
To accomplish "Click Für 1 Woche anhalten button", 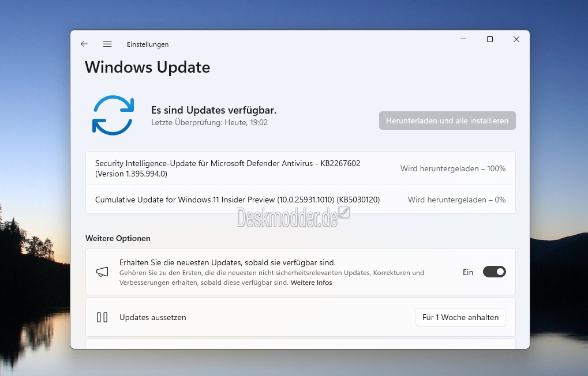I will tap(460, 317).
